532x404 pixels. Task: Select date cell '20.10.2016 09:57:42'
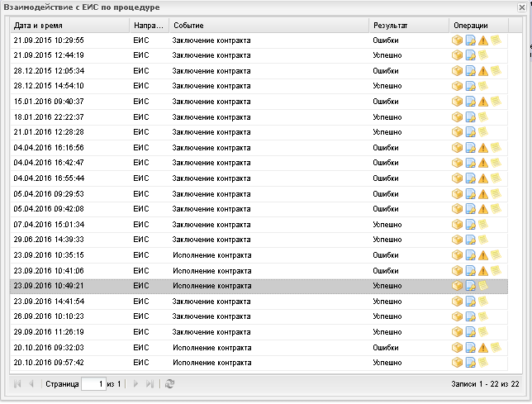49,363
